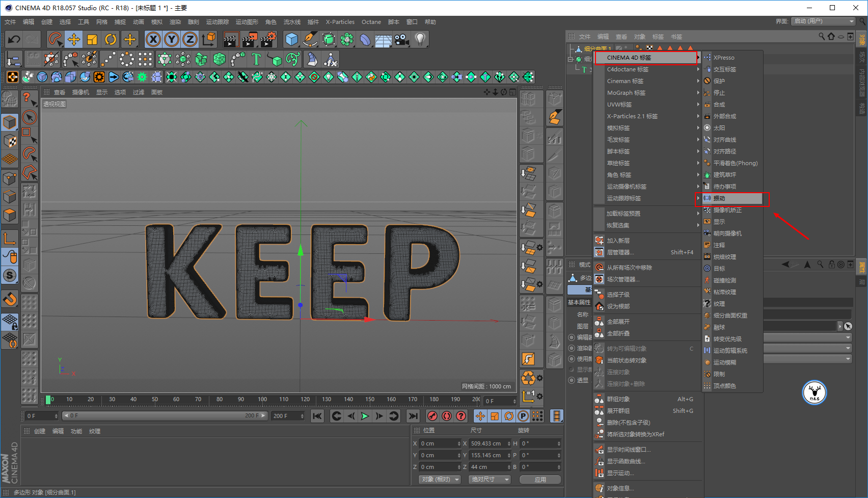Viewport: 868px width, 498px height.
Task: Choose the 振动 tag from submenu
Action: coord(731,198)
